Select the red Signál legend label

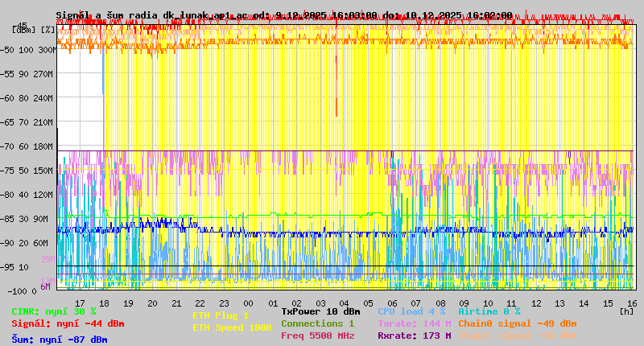[68, 323]
